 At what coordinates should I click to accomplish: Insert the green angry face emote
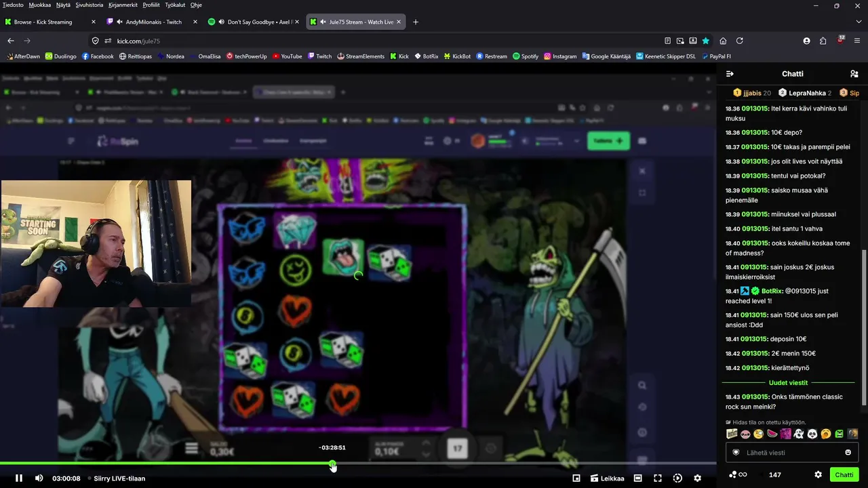coord(840,434)
